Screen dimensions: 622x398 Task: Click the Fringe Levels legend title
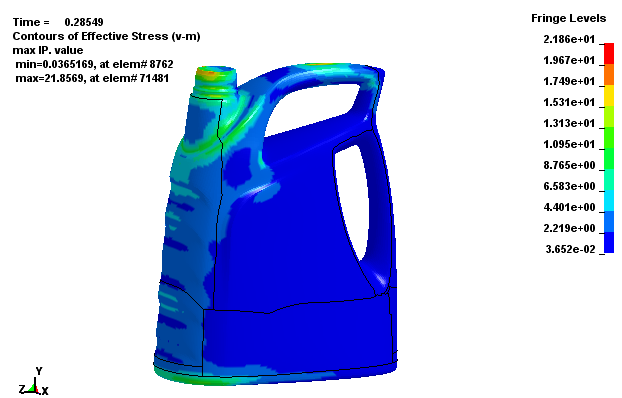568,19
